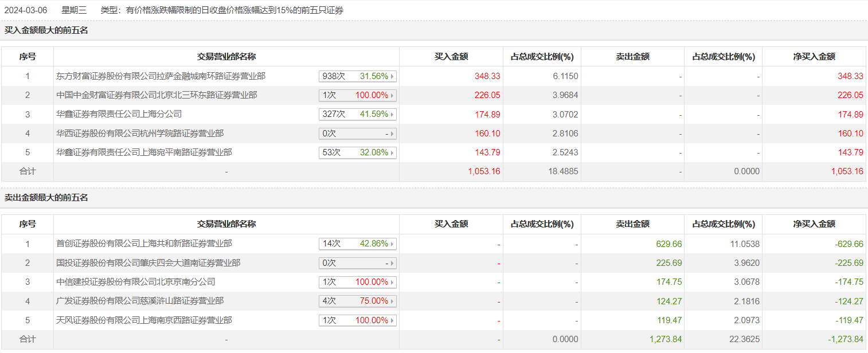868x353 pixels.
Task: Open 中国中金财富证券北京北三环东路营业部 link
Action: pos(157,95)
